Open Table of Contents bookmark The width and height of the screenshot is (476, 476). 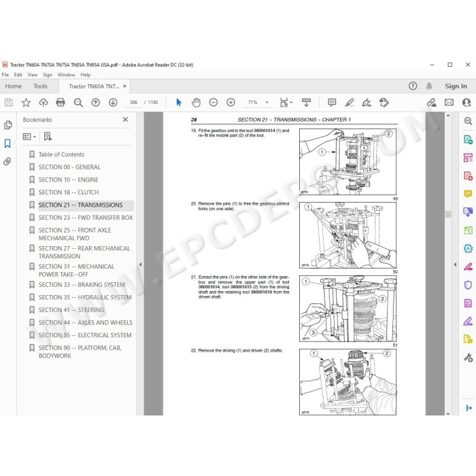coord(61,154)
